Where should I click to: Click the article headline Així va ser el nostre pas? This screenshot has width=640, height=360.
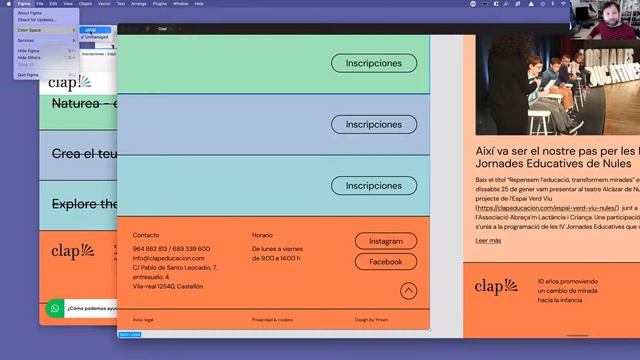558,157
